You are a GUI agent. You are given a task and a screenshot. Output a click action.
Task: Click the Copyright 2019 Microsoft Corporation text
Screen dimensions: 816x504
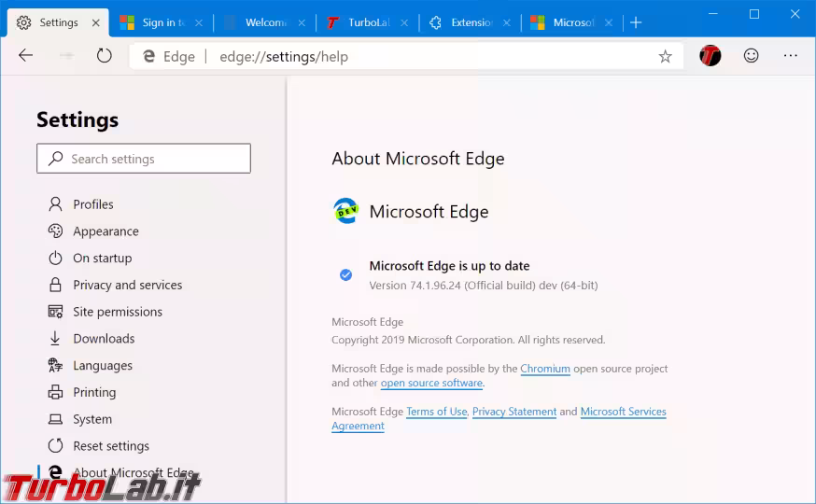tap(469, 340)
